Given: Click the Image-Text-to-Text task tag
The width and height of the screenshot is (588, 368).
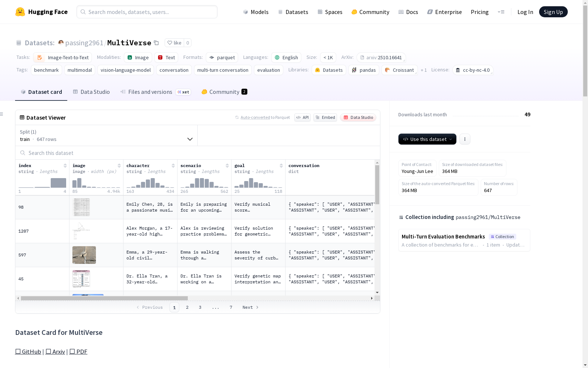Looking at the screenshot, I should click(62, 57).
